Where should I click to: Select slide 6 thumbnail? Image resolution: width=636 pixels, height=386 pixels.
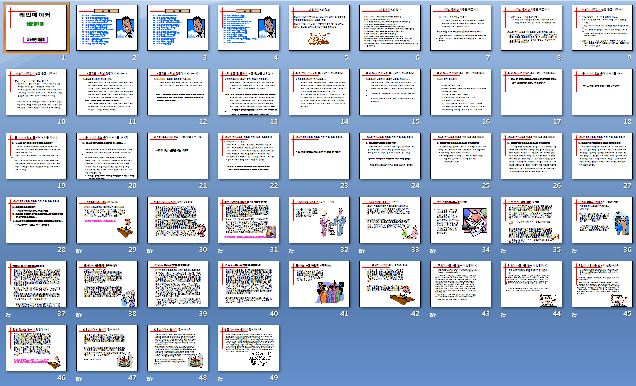pos(390,28)
